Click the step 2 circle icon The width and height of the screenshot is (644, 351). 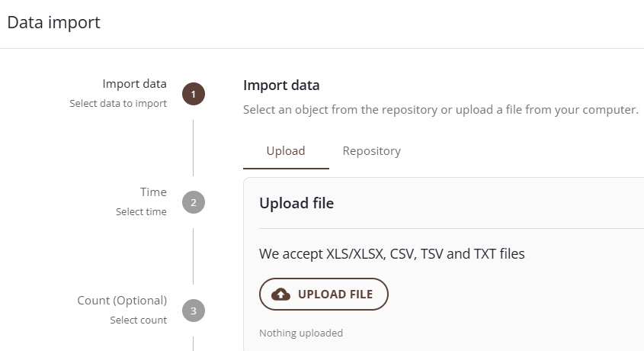point(194,202)
